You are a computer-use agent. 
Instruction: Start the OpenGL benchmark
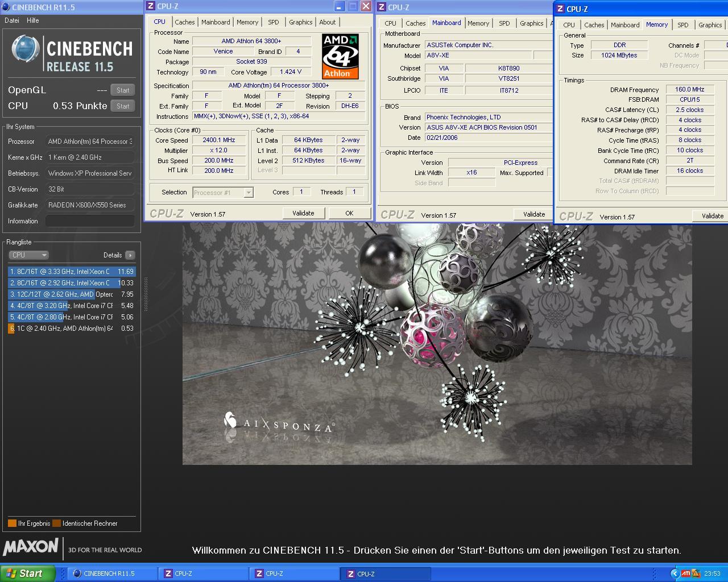pyautogui.click(x=123, y=90)
